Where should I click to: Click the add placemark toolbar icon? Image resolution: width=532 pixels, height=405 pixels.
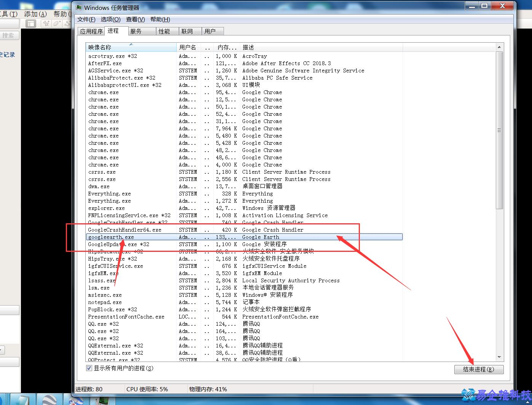tap(46, 24)
